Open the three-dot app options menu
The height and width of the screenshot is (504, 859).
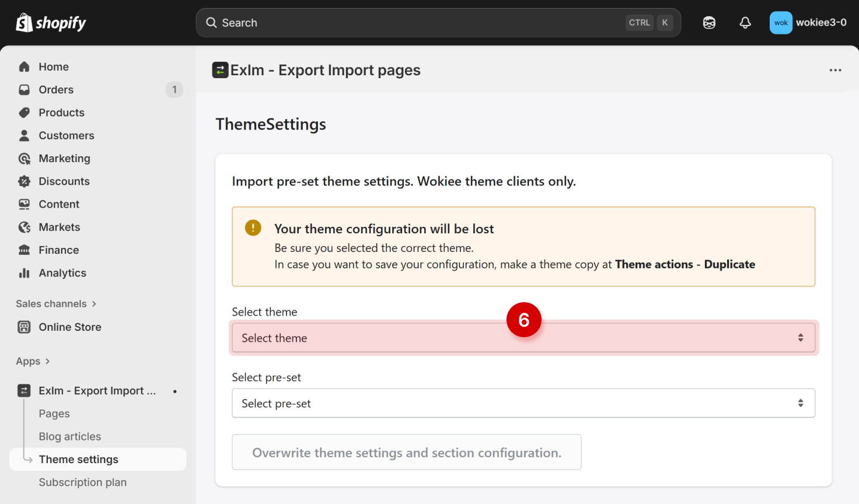835,70
